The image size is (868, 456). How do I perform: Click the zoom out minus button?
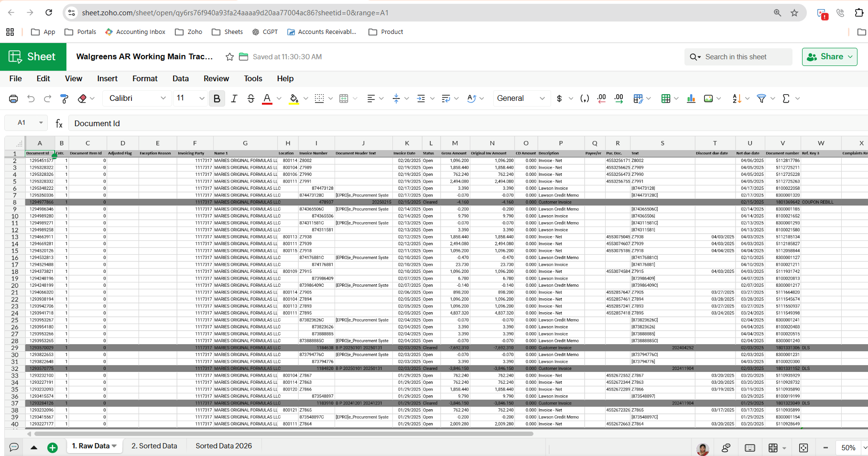click(825, 448)
